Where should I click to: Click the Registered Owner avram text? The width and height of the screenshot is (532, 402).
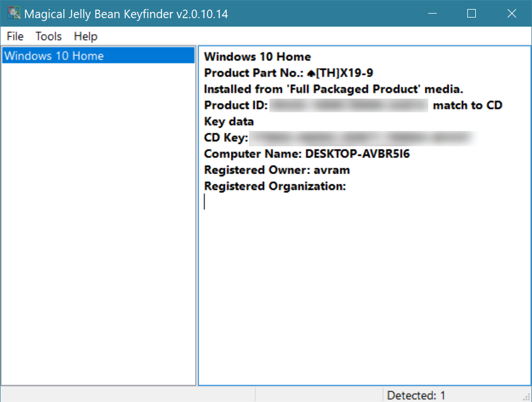333,170
